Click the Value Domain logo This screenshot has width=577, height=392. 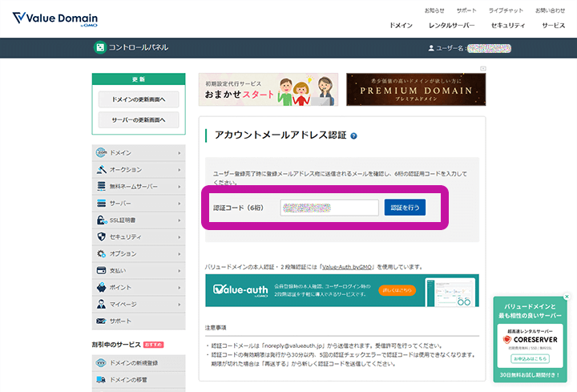[x=55, y=18]
